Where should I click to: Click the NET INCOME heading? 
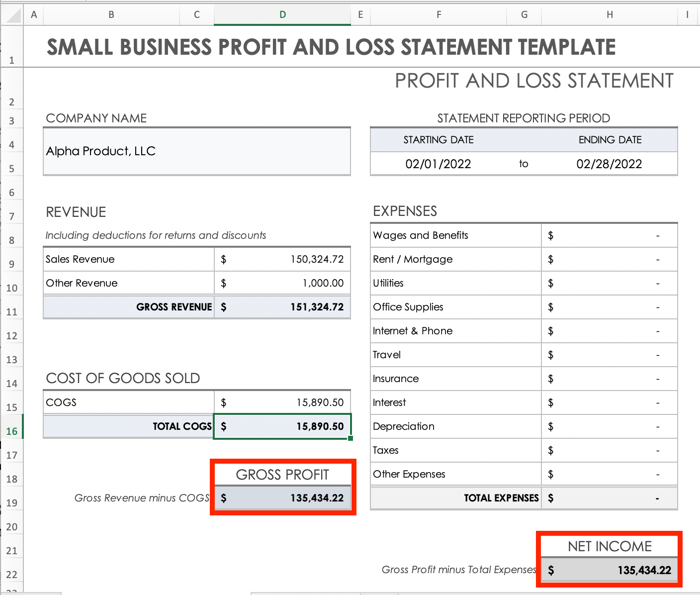tap(610, 546)
